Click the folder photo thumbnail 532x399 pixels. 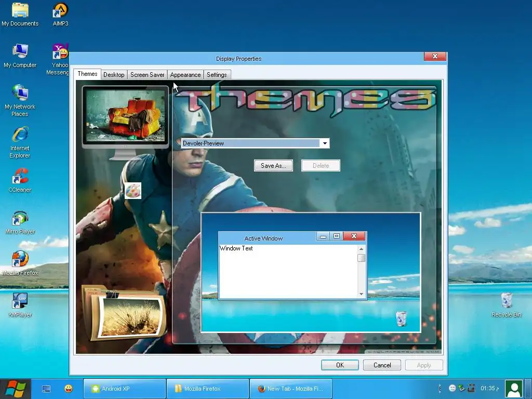(124, 312)
